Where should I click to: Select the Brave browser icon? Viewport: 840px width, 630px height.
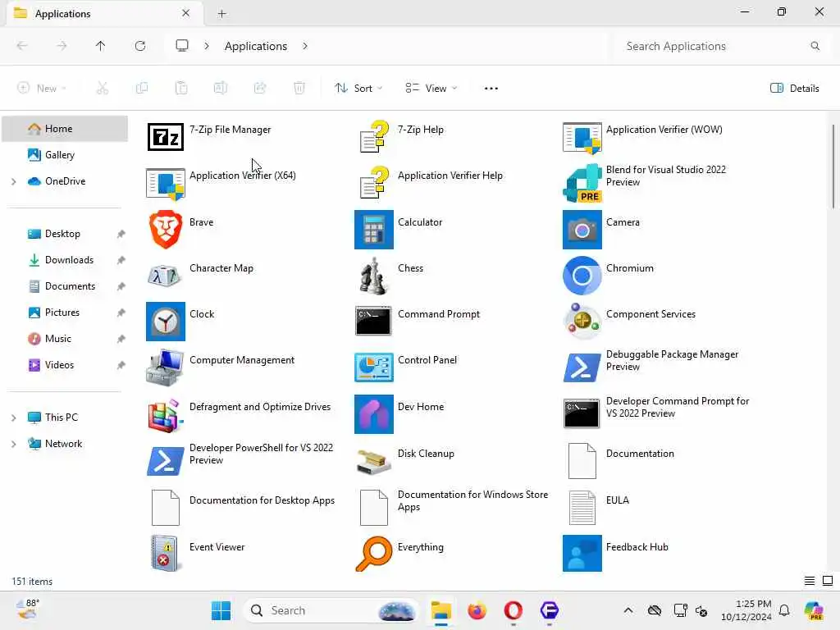tap(166, 230)
